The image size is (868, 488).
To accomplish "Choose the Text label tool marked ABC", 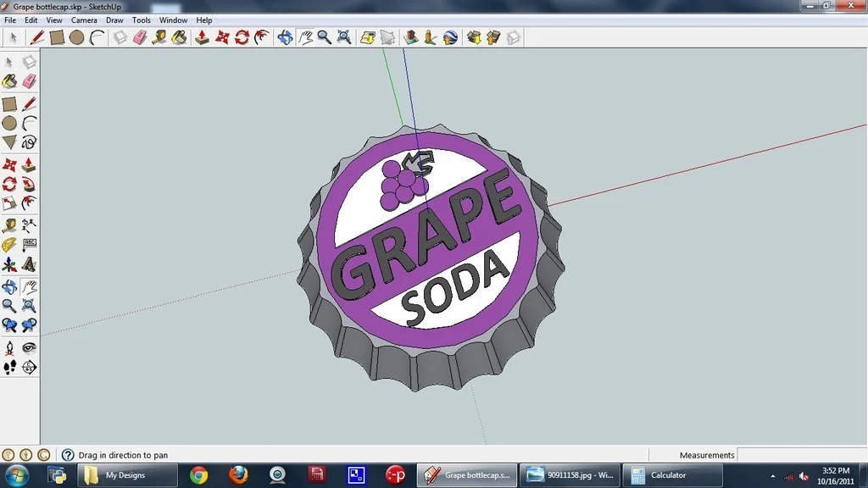I will (29, 245).
